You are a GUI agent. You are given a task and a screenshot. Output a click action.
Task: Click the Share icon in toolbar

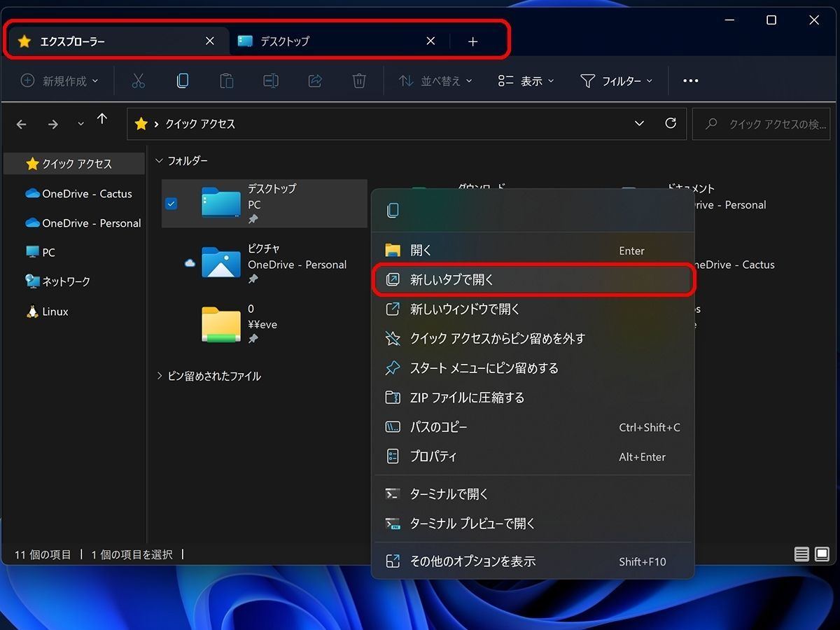(x=315, y=81)
